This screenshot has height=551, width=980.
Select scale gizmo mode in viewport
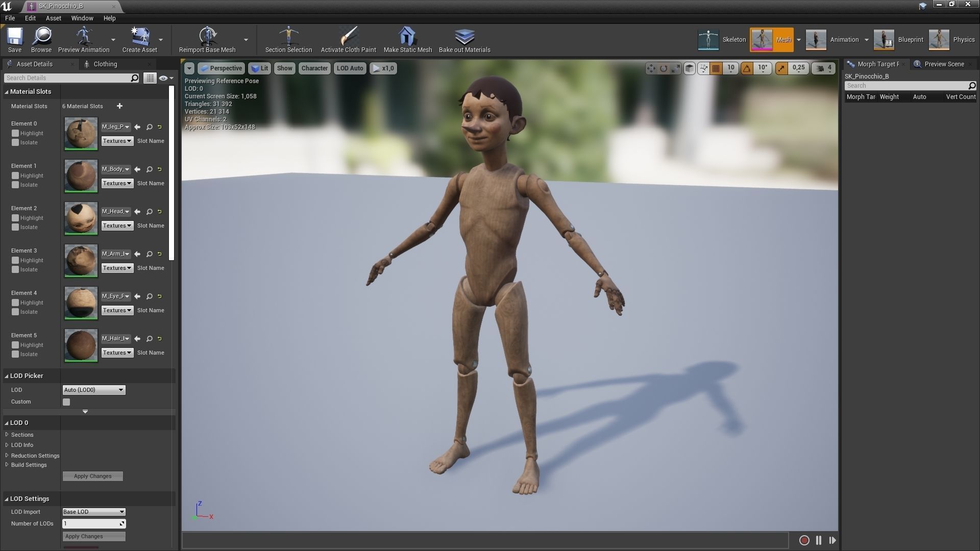676,68
